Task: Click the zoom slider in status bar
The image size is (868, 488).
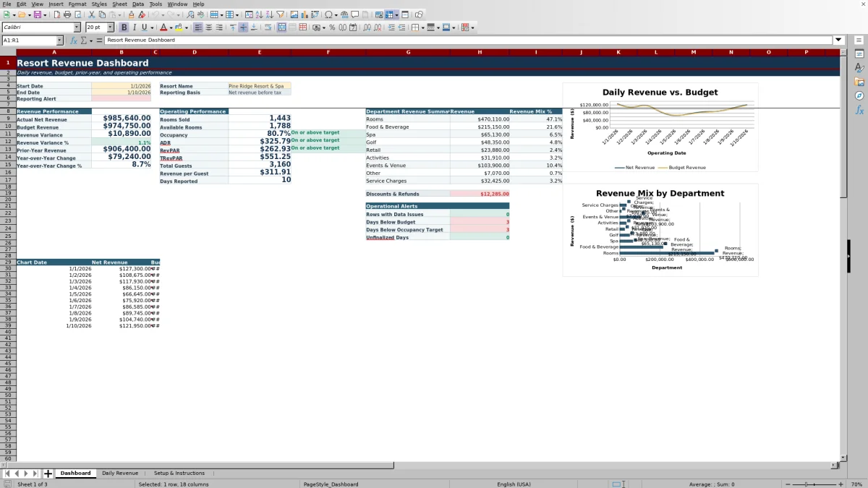Action: [x=814, y=484]
